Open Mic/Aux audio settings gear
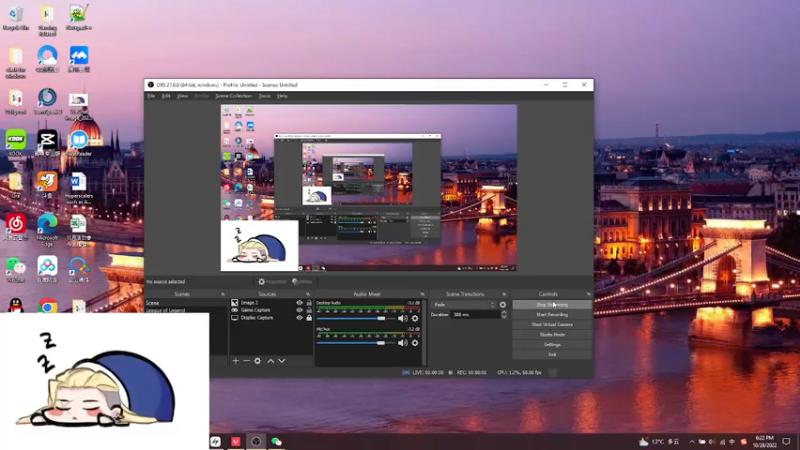Viewport: 800px width, 450px height. pyautogui.click(x=415, y=343)
